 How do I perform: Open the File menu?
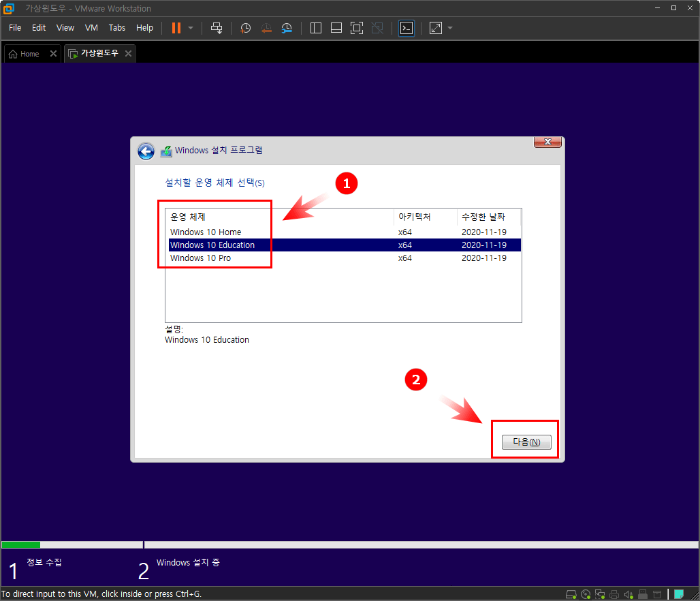point(15,28)
